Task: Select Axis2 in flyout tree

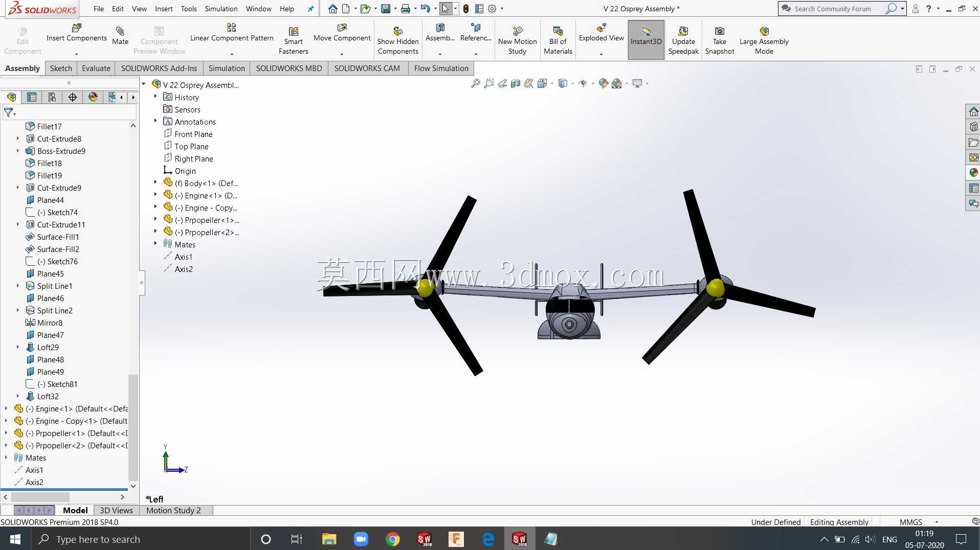Action: 184,269
